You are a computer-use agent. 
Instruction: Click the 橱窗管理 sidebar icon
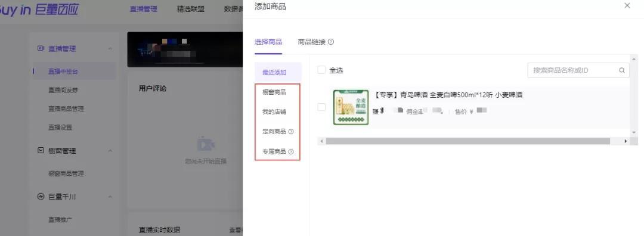coord(41,151)
